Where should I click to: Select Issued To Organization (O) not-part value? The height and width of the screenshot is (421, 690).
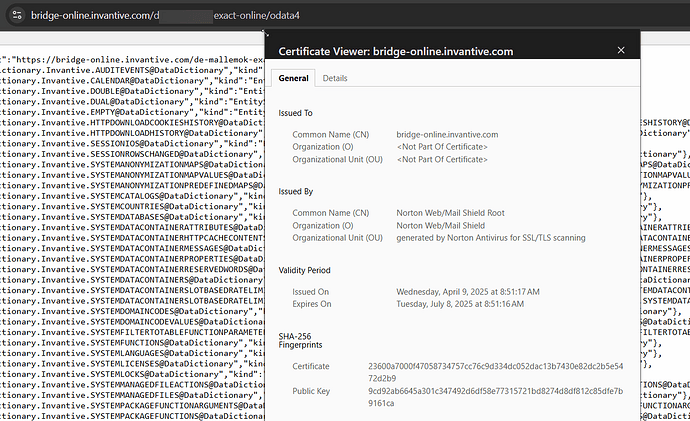[x=442, y=147]
